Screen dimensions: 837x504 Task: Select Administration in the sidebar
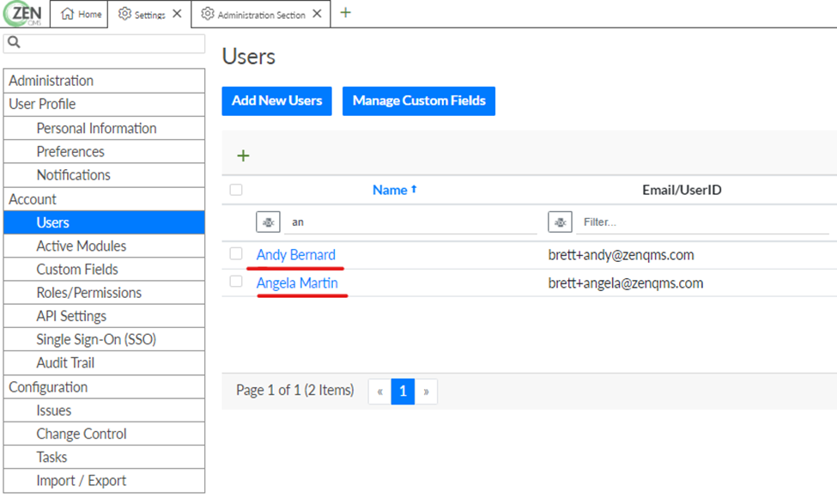pyautogui.click(x=104, y=81)
